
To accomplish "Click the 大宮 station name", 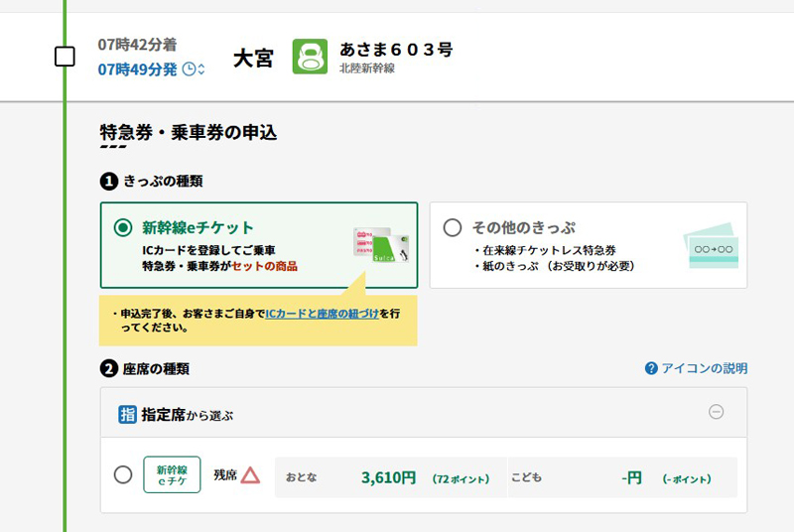I will point(253,58).
